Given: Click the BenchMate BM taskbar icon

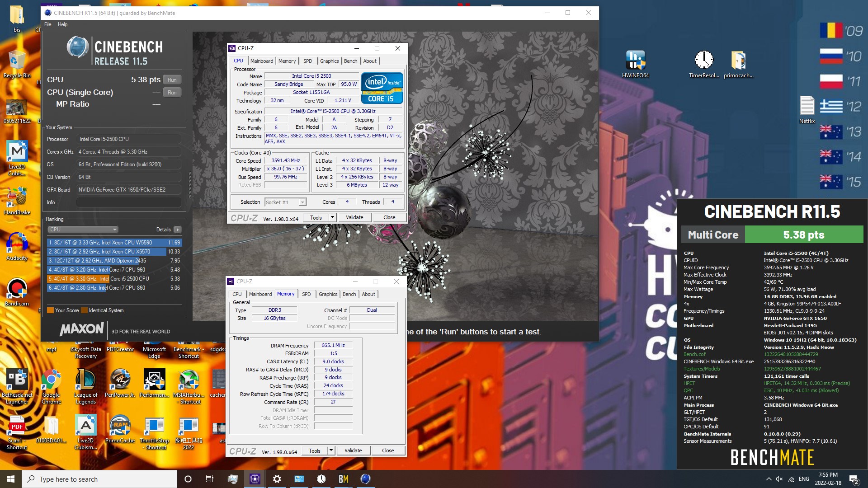Looking at the screenshot, I should (x=344, y=479).
